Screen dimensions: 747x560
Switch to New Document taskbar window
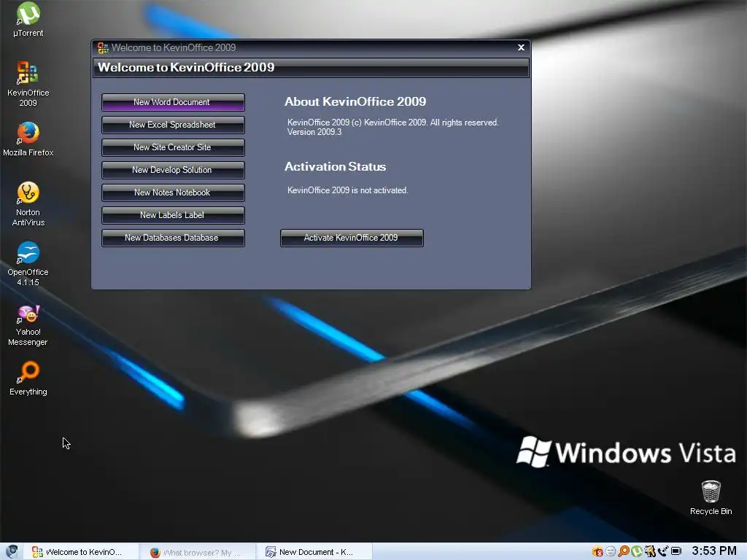click(x=314, y=552)
